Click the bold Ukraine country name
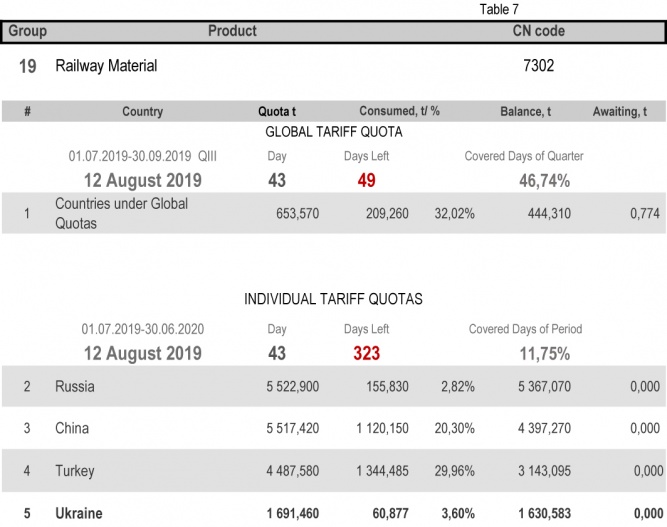This screenshot has height=527, width=667. click(x=82, y=514)
